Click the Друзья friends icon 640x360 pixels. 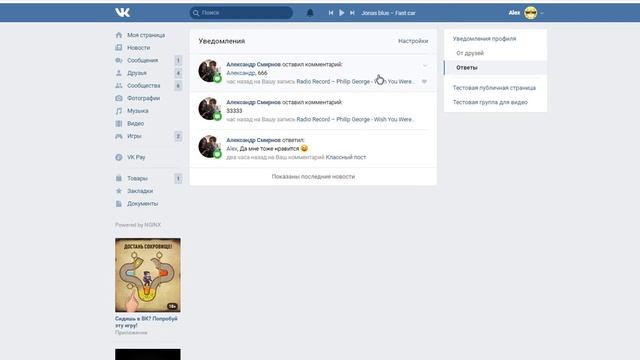point(119,73)
